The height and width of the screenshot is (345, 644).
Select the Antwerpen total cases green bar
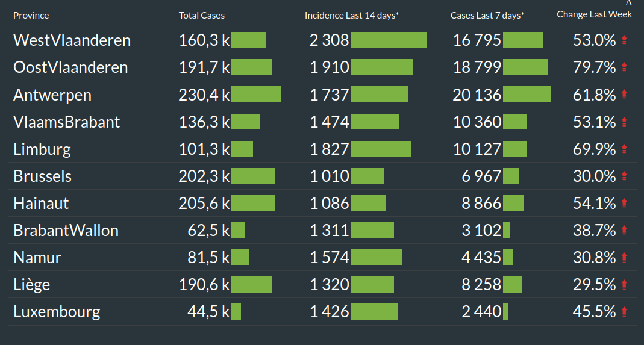click(256, 95)
